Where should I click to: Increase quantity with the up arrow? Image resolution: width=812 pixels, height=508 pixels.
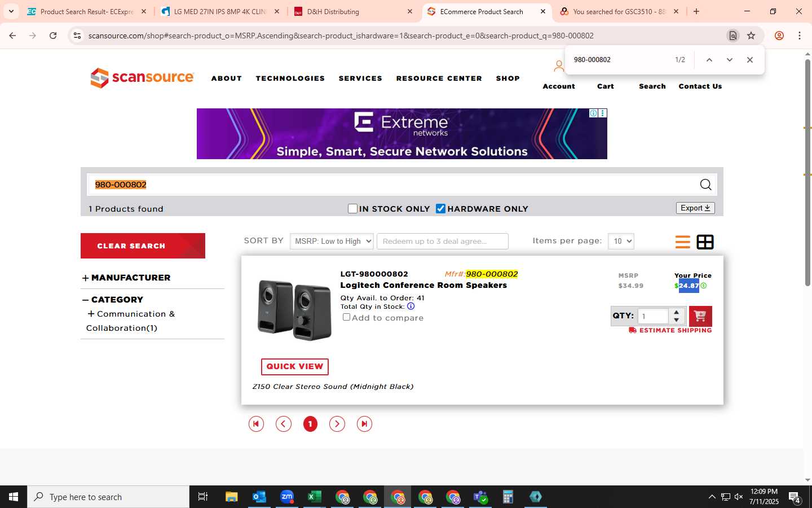[x=676, y=312]
